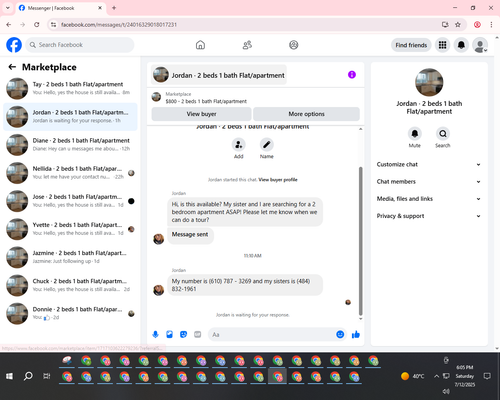Open Windows taskbar search
This screenshot has height=400, width=500.
click(x=28, y=376)
